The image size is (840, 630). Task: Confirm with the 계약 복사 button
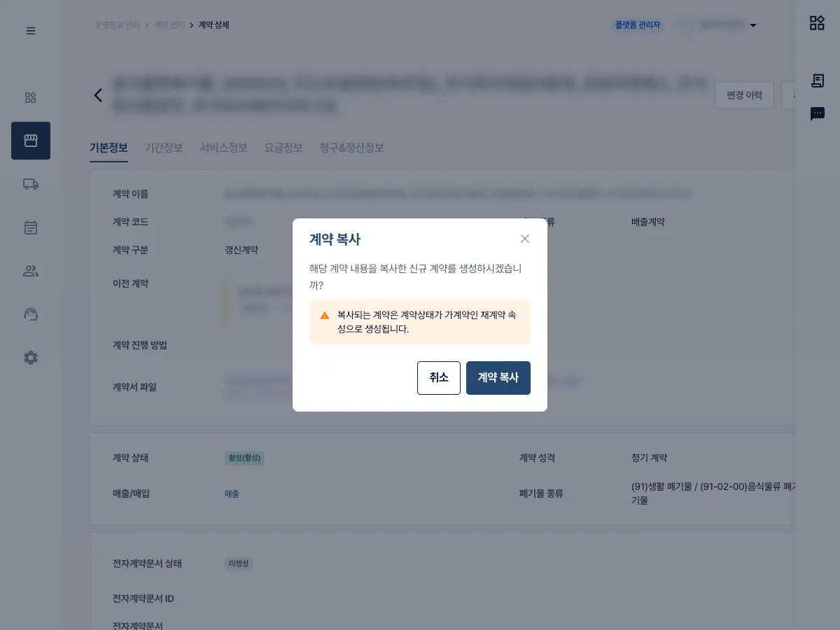click(x=498, y=378)
